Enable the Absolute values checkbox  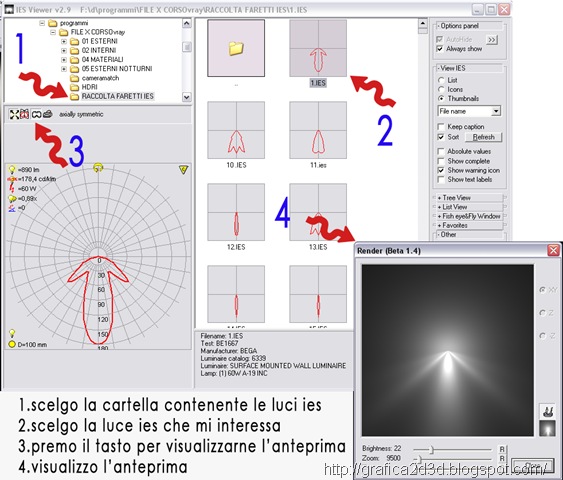click(441, 152)
